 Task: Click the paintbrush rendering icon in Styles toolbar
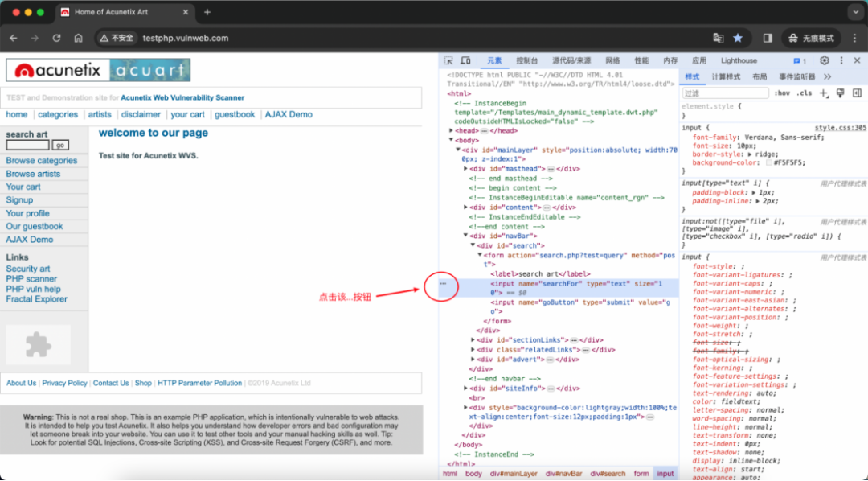click(841, 93)
